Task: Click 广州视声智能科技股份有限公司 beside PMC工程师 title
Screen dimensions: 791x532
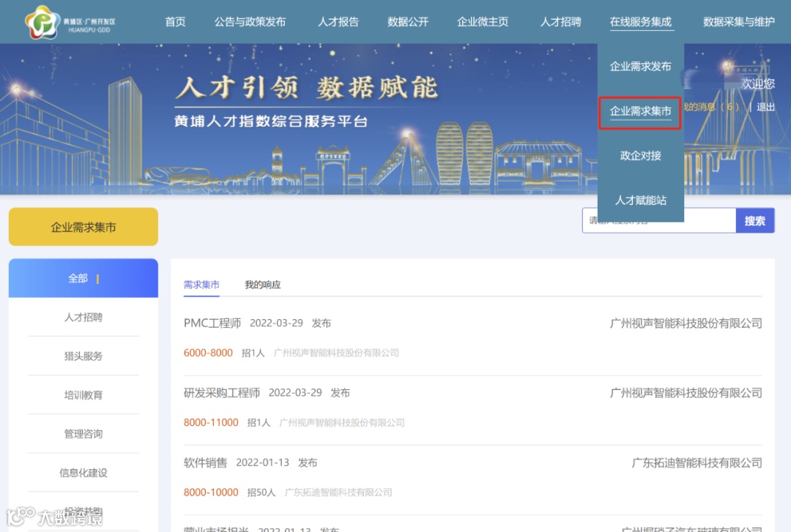Action: coord(686,323)
